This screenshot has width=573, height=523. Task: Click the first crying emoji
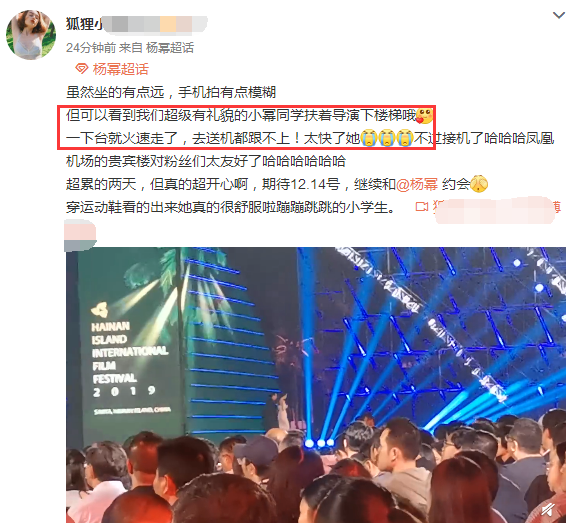click(x=369, y=139)
